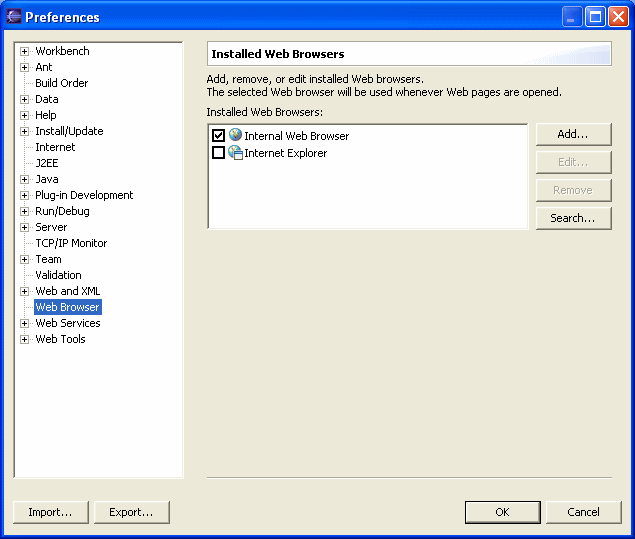This screenshot has height=539, width=635.
Task: Select Plug-in Development entry
Action: pyautogui.click(x=84, y=195)
